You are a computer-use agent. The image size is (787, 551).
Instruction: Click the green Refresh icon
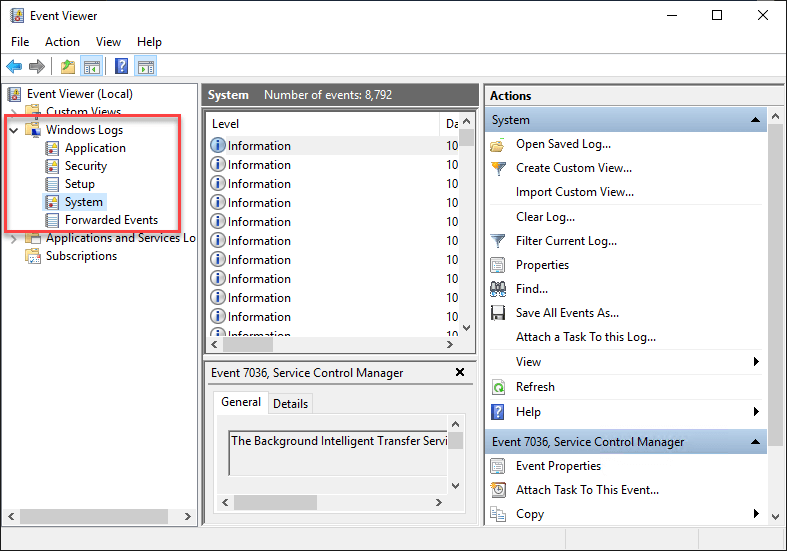(x=498, y=387)
